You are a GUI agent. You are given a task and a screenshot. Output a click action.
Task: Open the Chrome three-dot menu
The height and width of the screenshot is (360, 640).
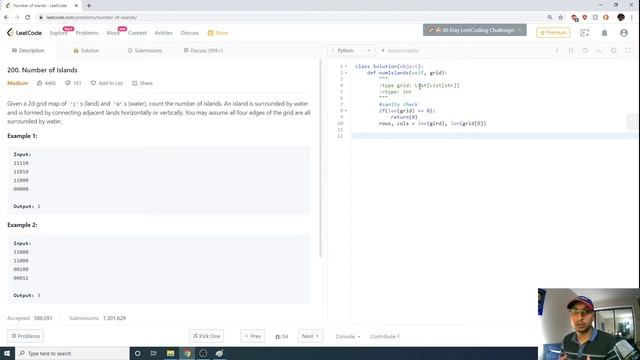632,18
